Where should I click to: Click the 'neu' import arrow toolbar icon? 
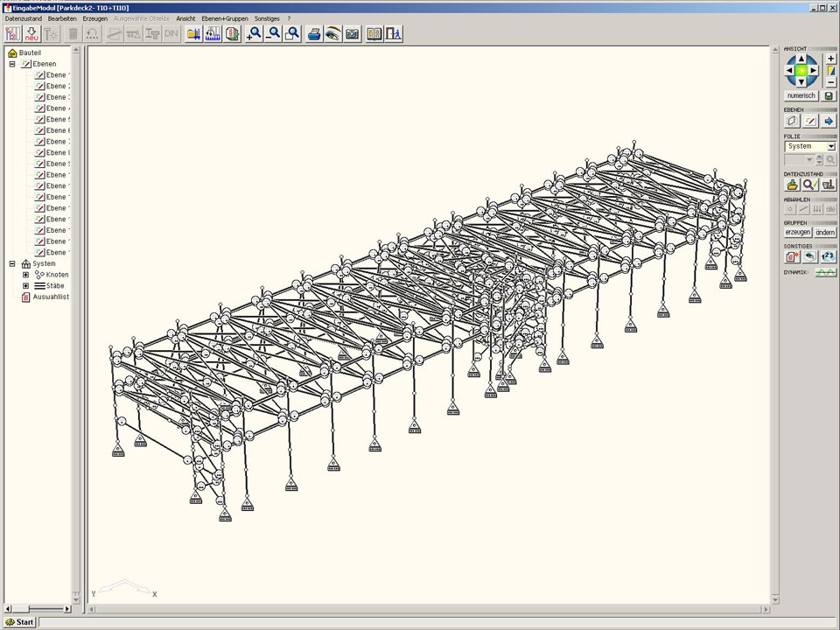coord(31,34)
